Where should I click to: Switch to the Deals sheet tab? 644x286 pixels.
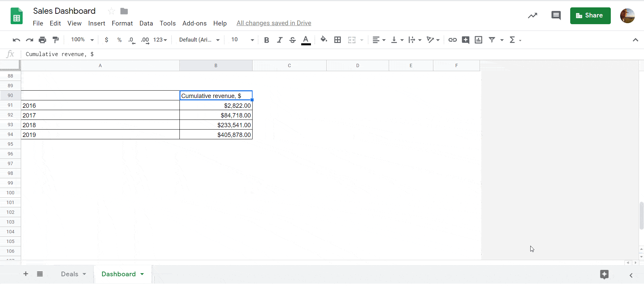pos(69,274)
